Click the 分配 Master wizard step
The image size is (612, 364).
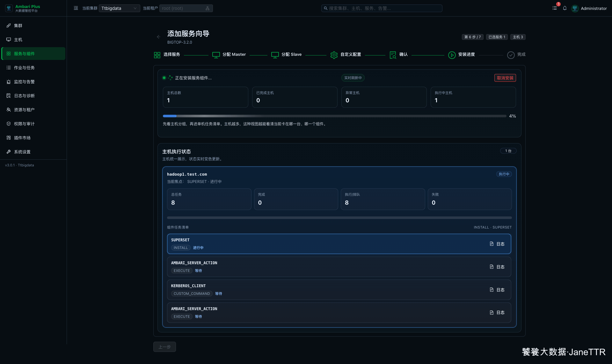point(229,55)
